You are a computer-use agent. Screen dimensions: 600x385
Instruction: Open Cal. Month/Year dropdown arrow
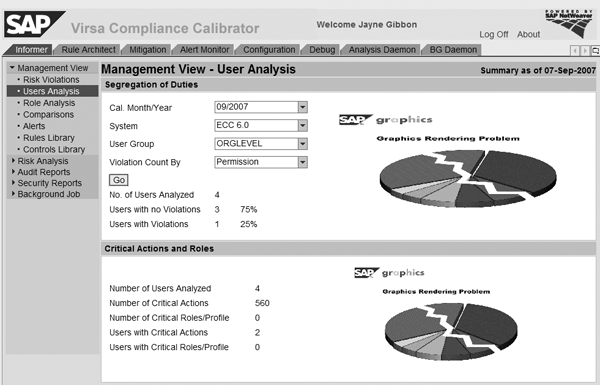(x=303, y=107)
